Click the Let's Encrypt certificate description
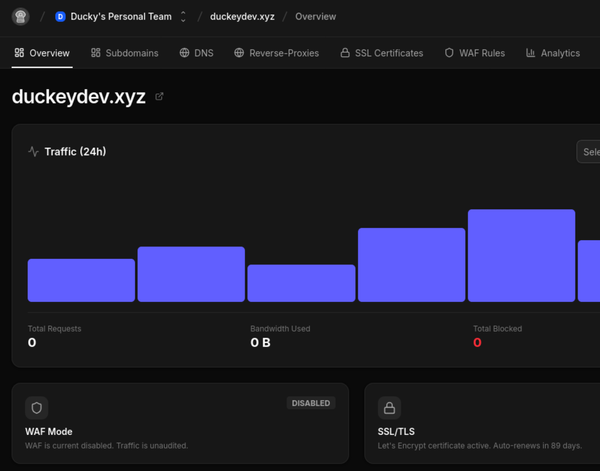This screenshot has height=471, width=600. (x=480, y=446)
